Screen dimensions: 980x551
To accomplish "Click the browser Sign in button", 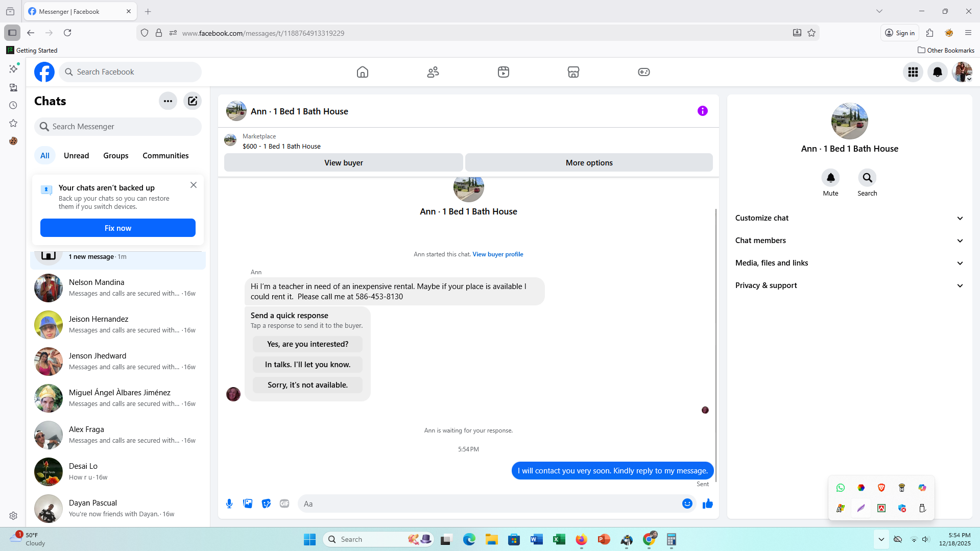I will pos(900,33).
